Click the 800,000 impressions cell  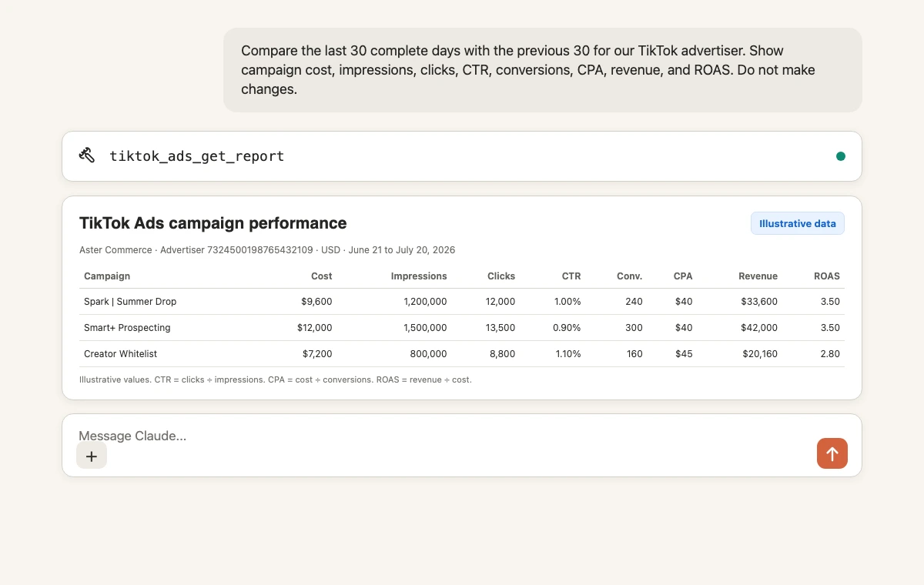[x=429, y=354]
